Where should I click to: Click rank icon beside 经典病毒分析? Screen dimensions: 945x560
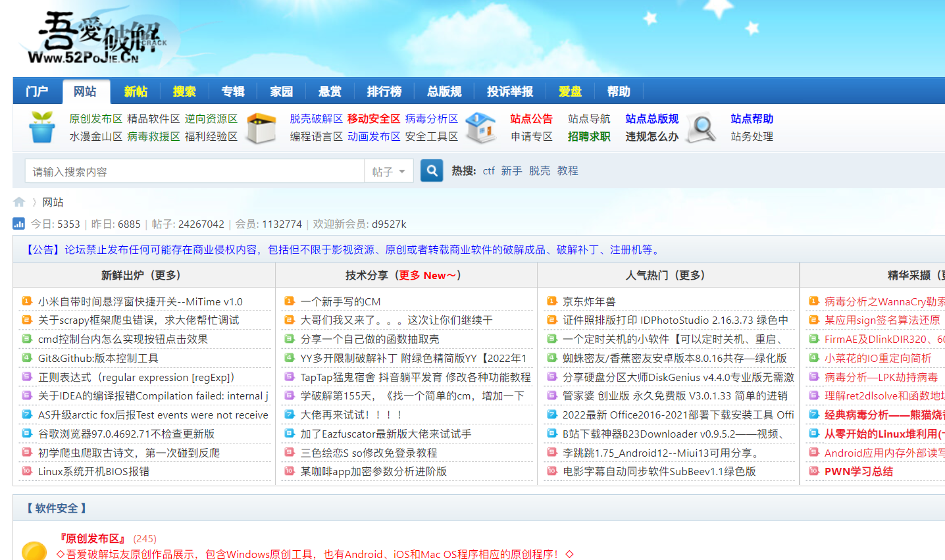pos(814,414)
